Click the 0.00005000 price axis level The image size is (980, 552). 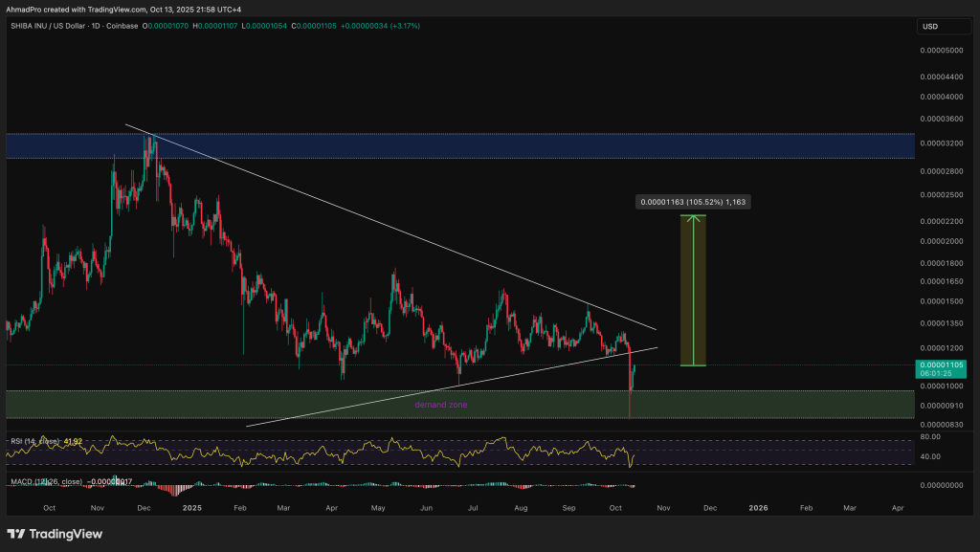(x=942, y=50)
